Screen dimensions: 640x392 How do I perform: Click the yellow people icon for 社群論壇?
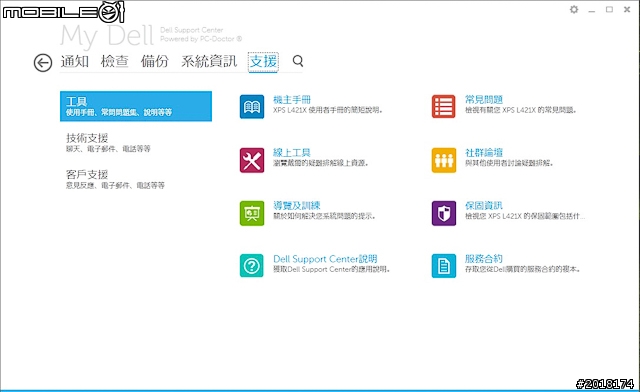(x=444, y=160)
